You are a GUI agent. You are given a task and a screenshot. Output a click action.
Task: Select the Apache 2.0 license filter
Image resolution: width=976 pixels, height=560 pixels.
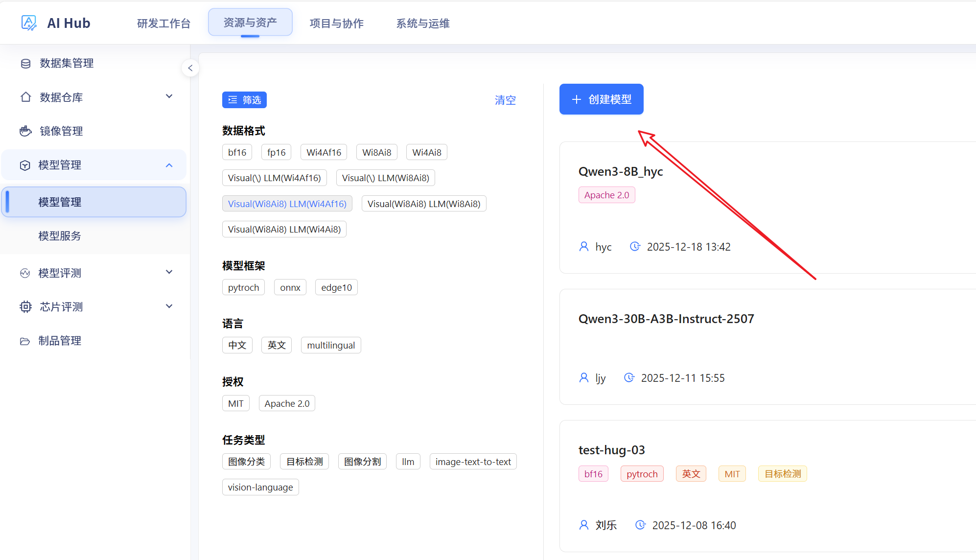tap(287, 403)
